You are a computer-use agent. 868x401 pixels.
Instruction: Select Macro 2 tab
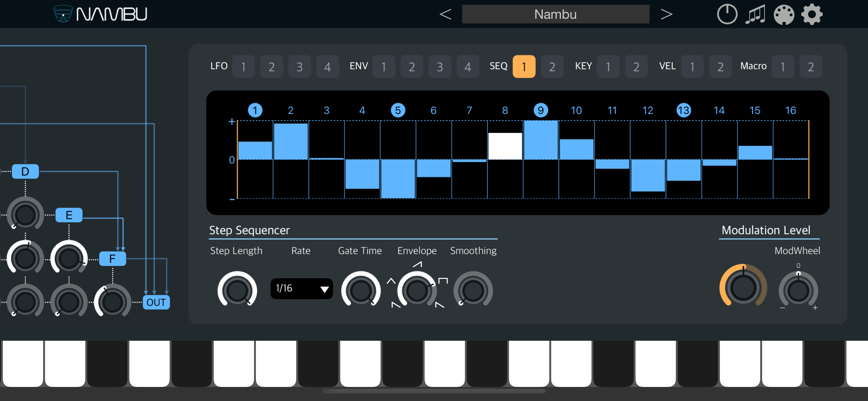pyautogui.click(x=811, y=67)
